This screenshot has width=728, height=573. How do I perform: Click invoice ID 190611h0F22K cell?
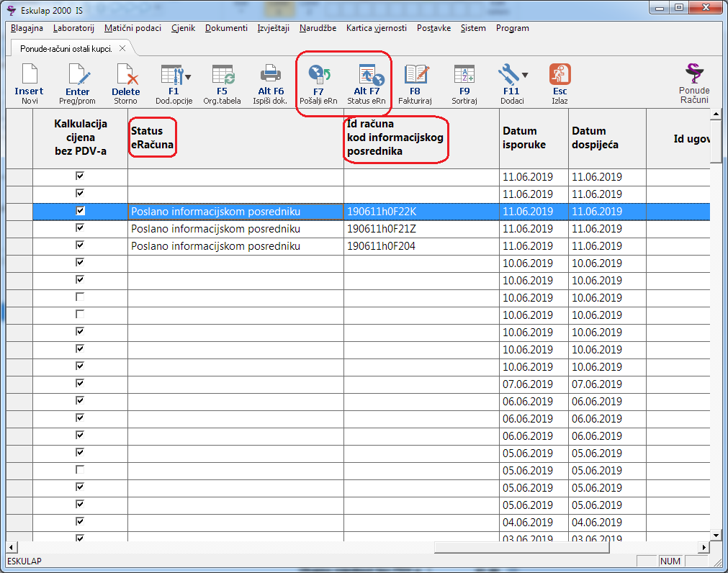pyautogui.click(x=421, y=212)
